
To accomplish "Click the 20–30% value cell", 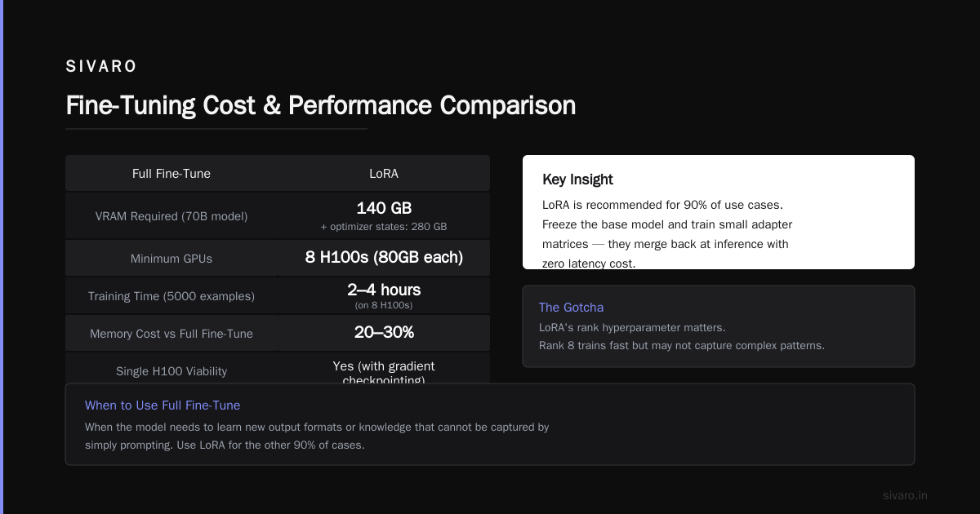I will 384,333.
